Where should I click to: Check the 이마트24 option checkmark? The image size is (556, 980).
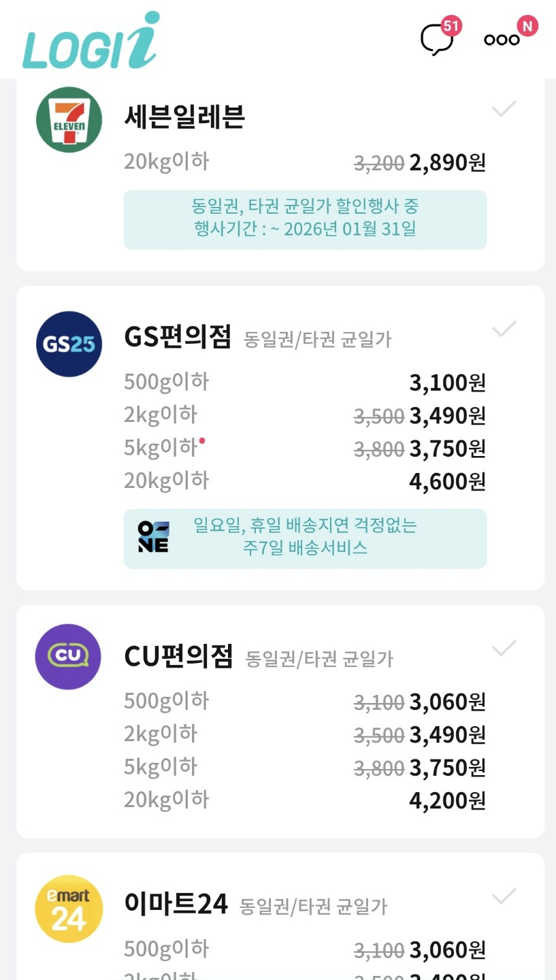504,896
